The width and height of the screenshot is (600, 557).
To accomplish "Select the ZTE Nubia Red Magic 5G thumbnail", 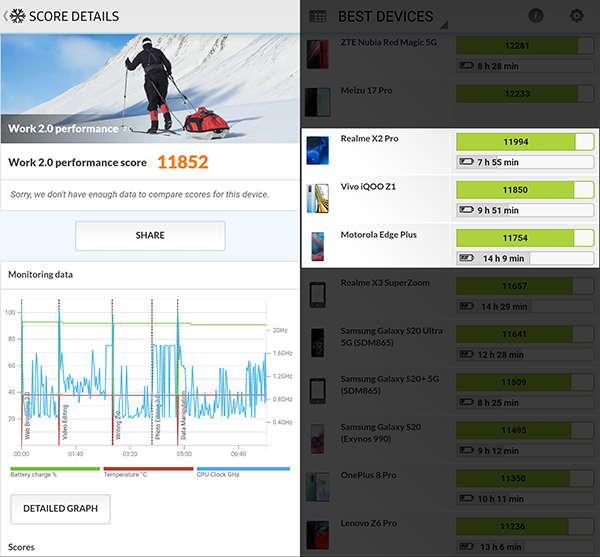I will [x=317, y=54].
